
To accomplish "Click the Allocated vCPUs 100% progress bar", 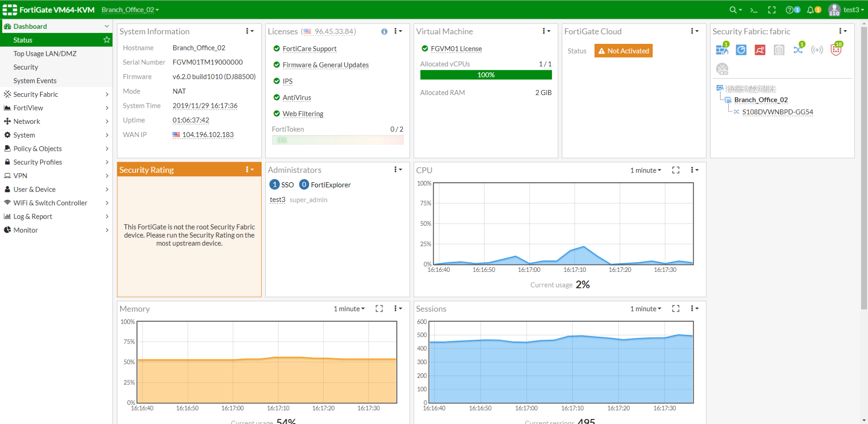I will (486, 75).
